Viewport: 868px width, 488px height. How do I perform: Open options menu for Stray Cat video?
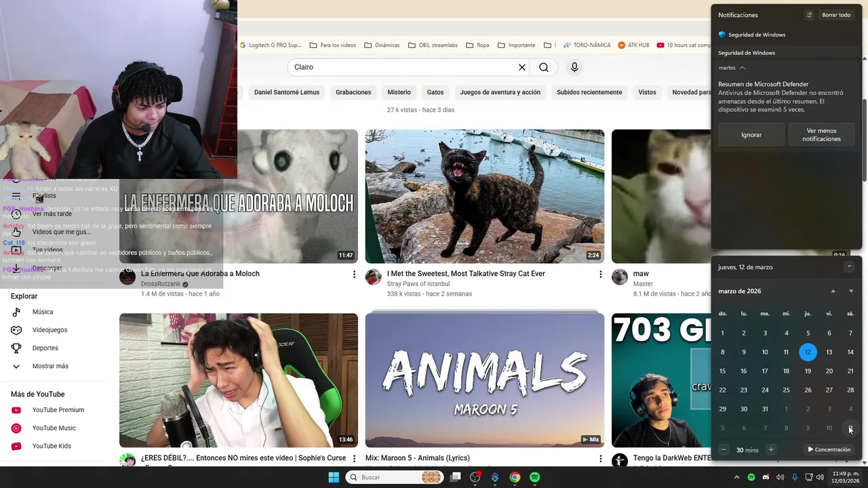coord(600,274)
